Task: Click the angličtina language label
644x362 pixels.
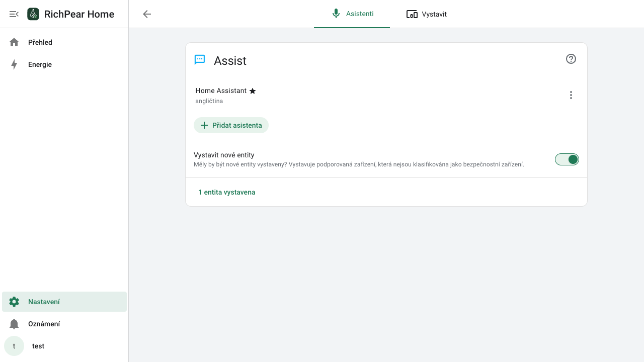Action: click(209, 101)
